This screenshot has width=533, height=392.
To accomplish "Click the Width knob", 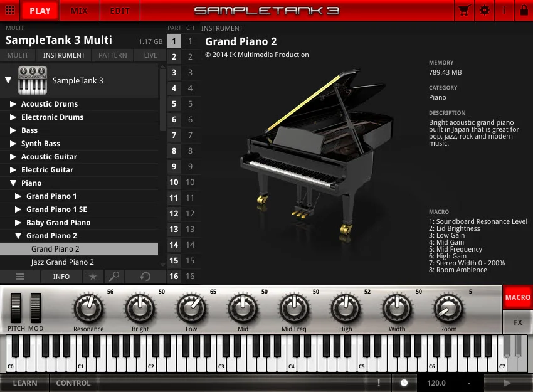I will (x=397, y=309).
